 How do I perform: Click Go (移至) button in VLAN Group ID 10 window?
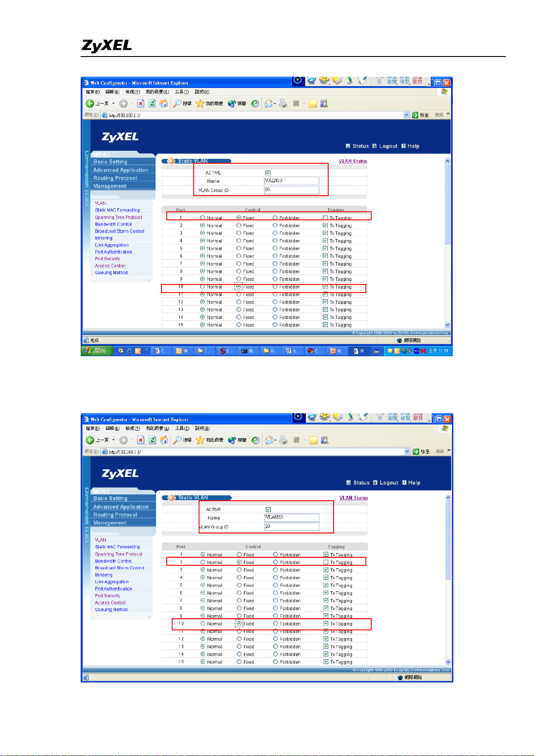[421, 115]
